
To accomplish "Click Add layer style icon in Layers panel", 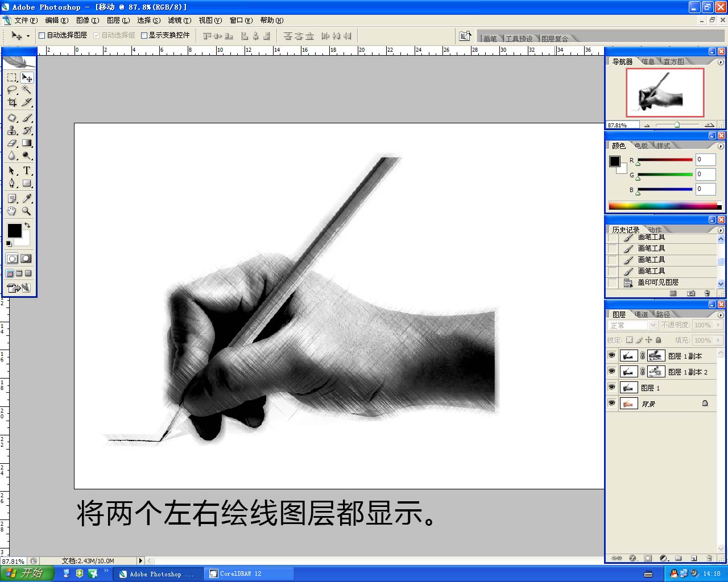I will coord(632,558).
